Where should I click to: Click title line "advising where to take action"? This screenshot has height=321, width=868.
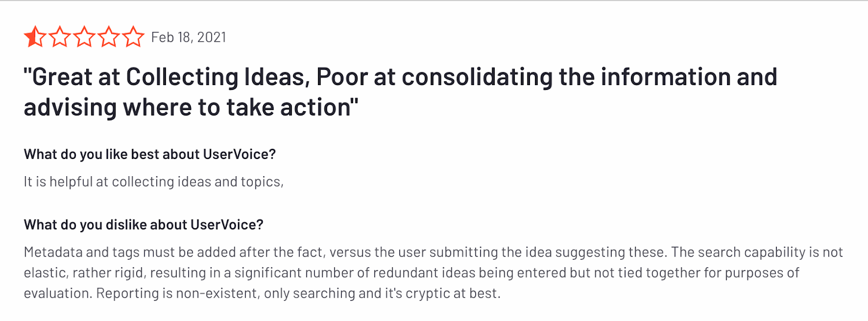point(191,107)
